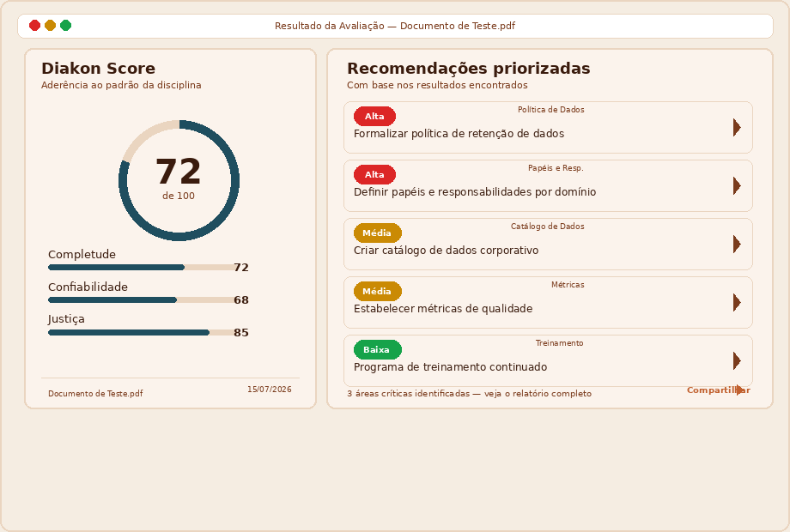Click the 'Catálogo de Dados' category label
Viewport: 790px width, 532px height.
(x=548, y=227)
